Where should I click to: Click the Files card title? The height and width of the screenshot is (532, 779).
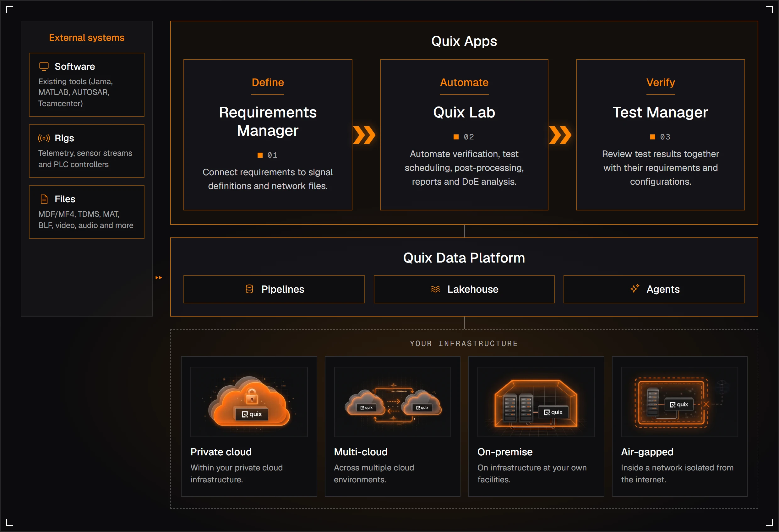click(x=65, y=199)
